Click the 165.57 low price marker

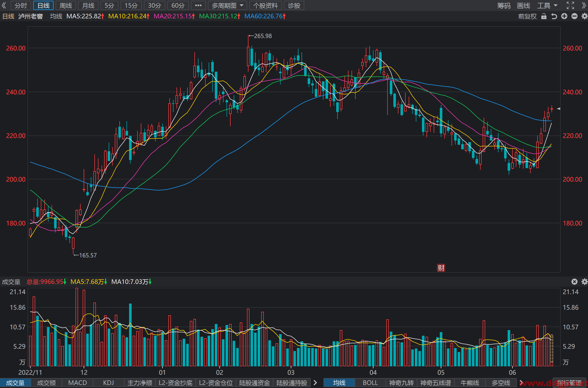click(85, 255)
